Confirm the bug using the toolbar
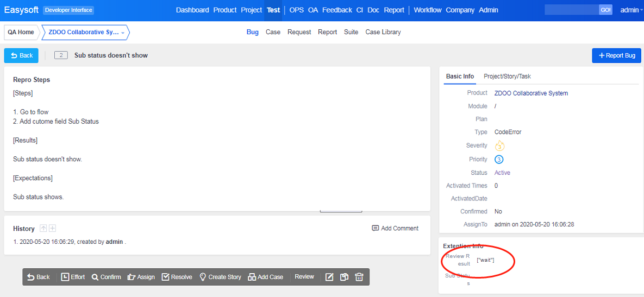 [106, 277]
